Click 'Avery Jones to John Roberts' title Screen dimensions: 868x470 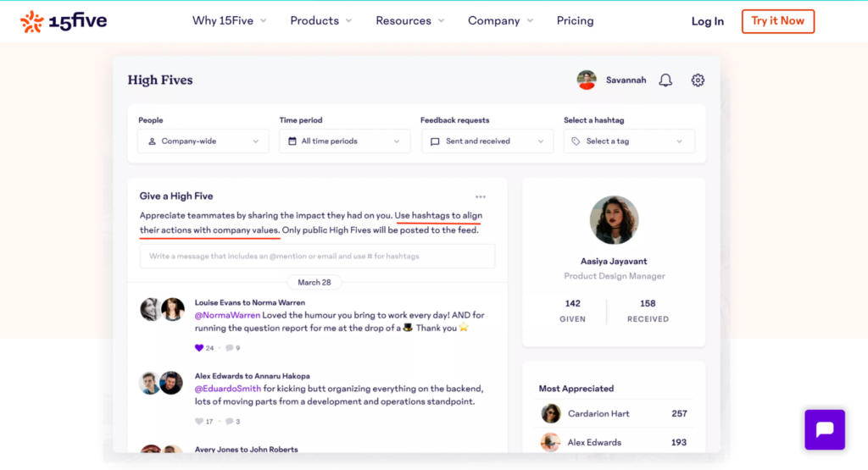click(246, 450)
